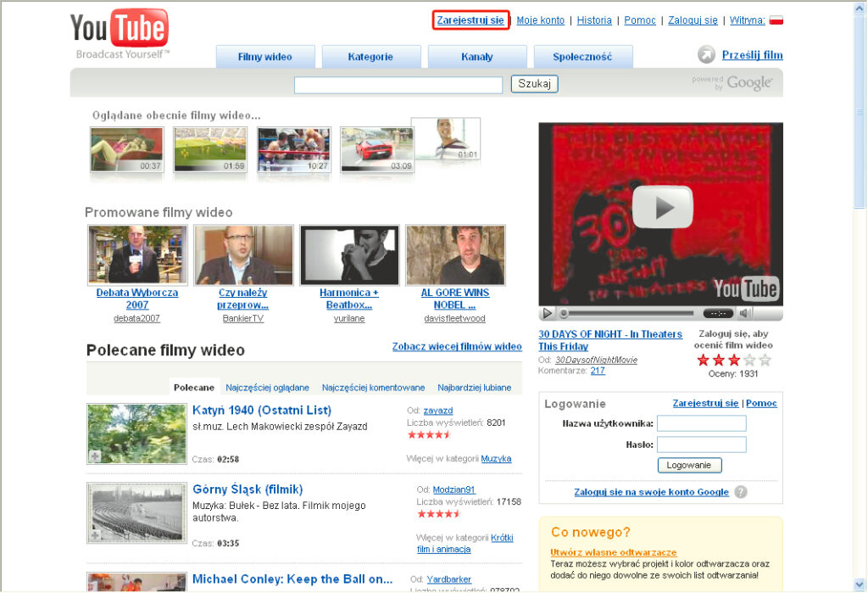Viewport: 868px width, 593px height.
Task: Open the Zobacz więcej filmów wideo link
Action: pyautogui.click(x=457, y=346)
